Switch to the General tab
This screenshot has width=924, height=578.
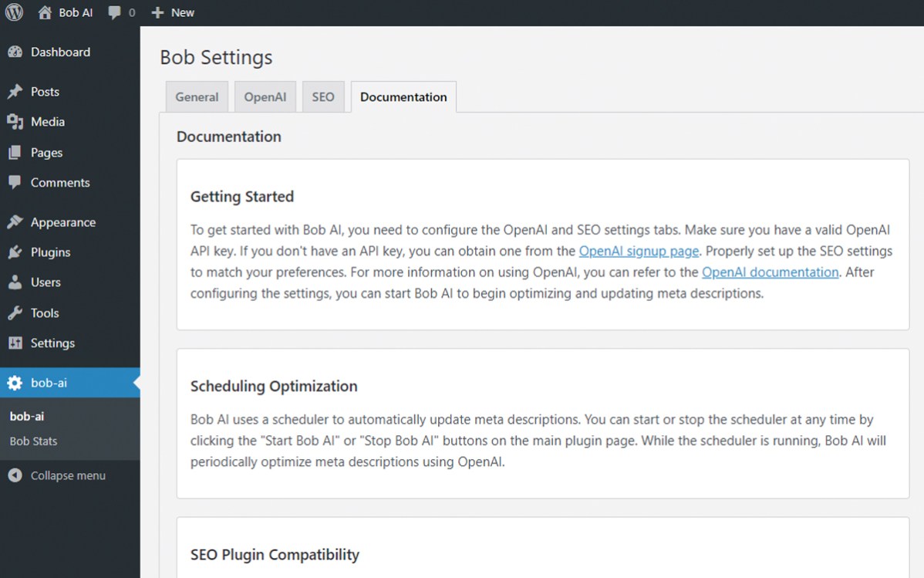point(197,97)
